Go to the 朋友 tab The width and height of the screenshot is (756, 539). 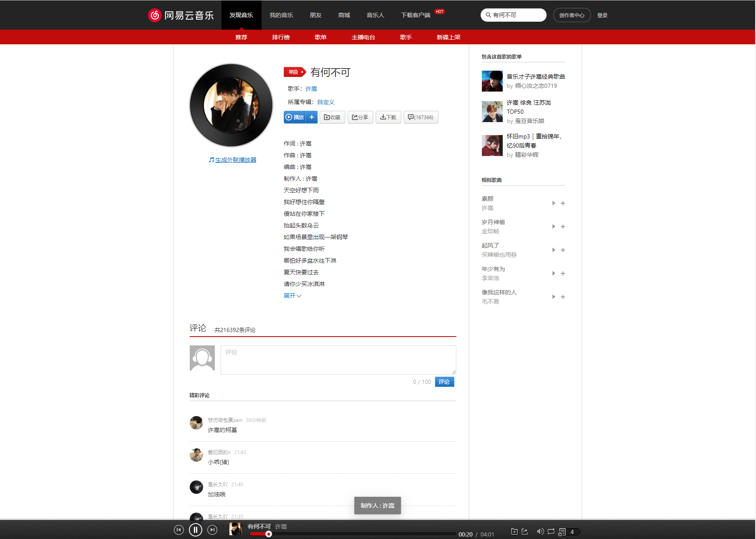(x=316, y=15)
